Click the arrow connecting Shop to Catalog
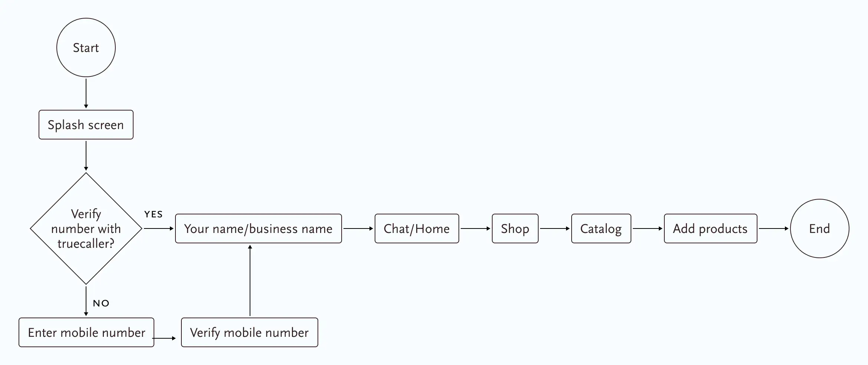 555,228
